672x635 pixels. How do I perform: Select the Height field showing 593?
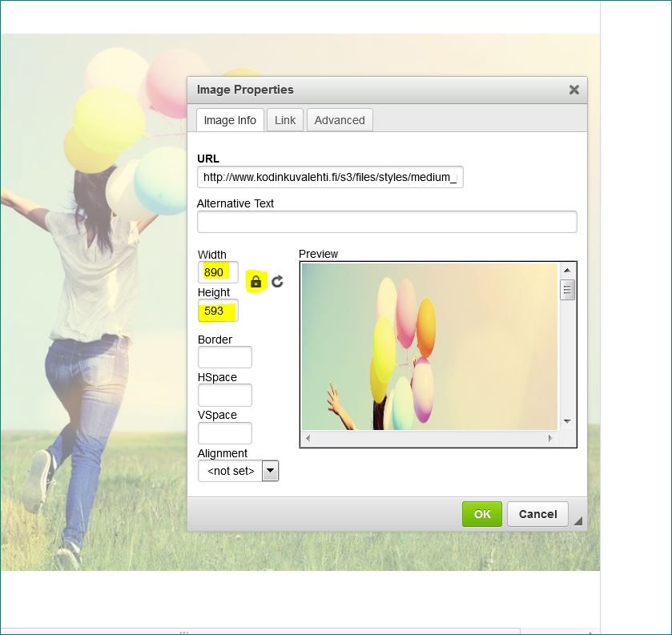tap(218, 310)
